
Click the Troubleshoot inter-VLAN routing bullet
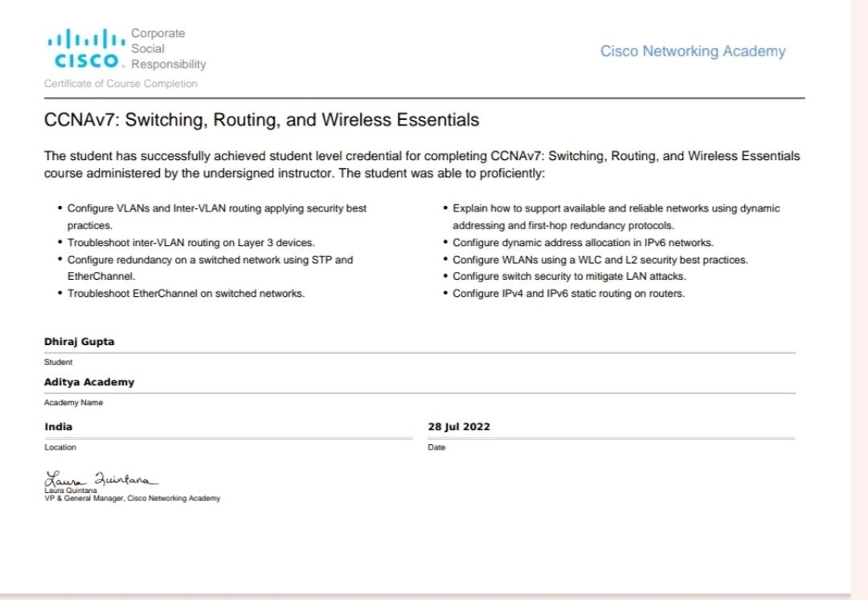191,243
